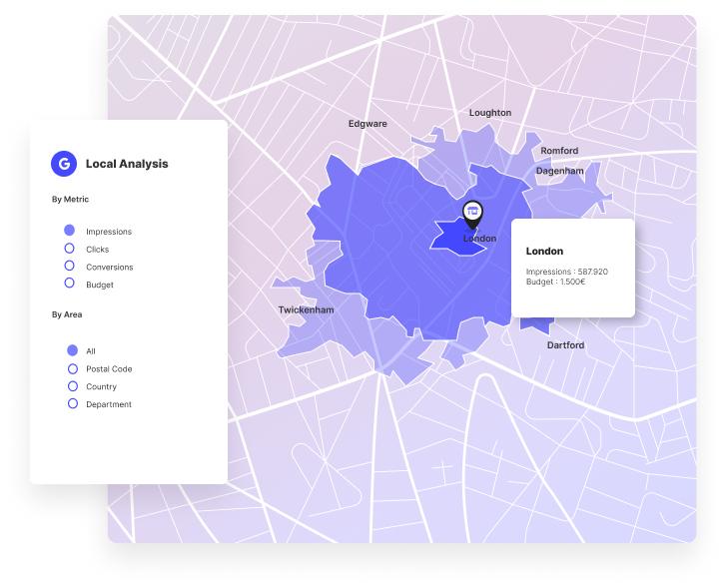This screenshot has height=588, width=727.
Task: Click the Edgware map label
Action: tap(367, 124)
